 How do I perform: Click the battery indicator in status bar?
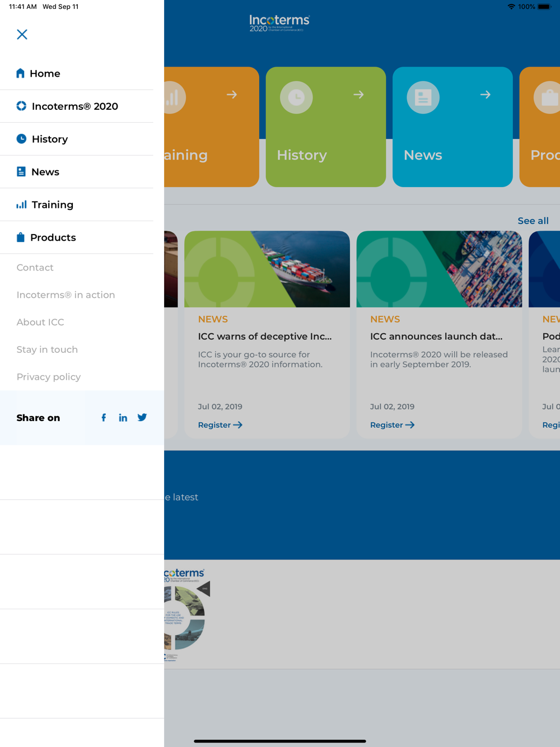(x=544, y=7)
